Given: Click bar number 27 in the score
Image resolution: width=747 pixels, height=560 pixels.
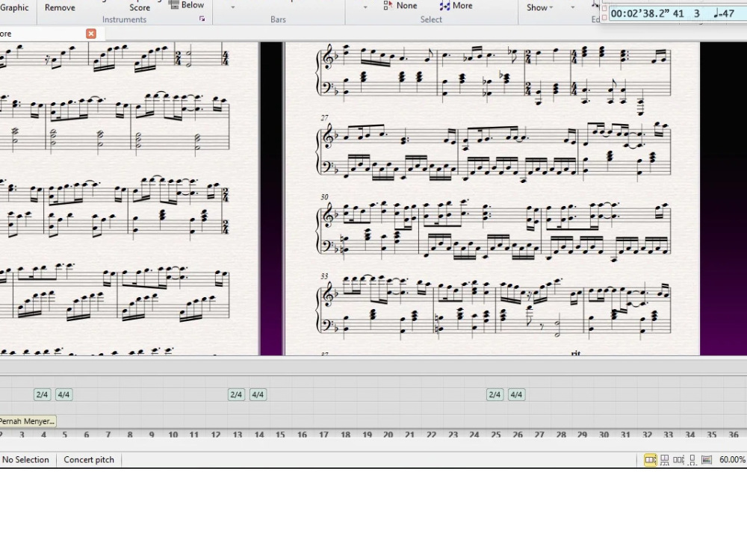Looking at the screenshot, I should click(x=324, y=118).
